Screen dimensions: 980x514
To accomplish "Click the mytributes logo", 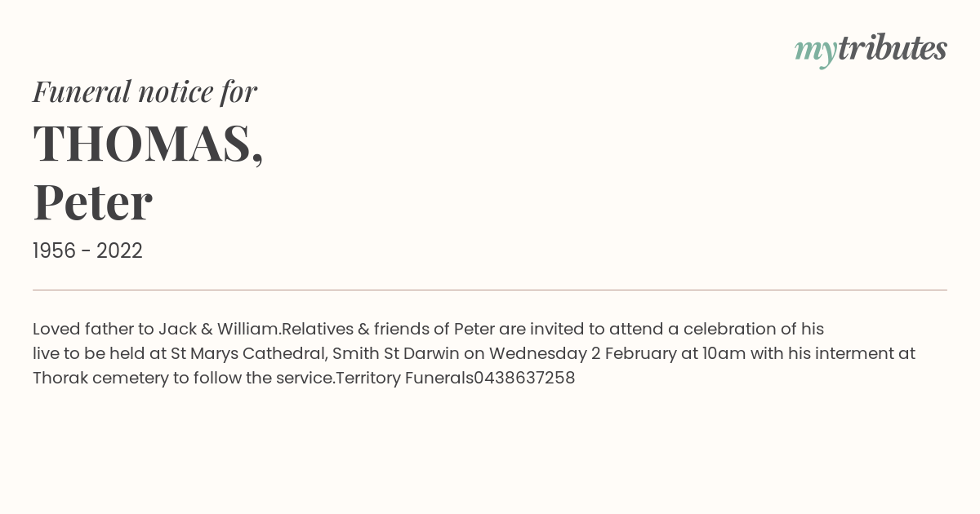I will (x=871, y=50).
